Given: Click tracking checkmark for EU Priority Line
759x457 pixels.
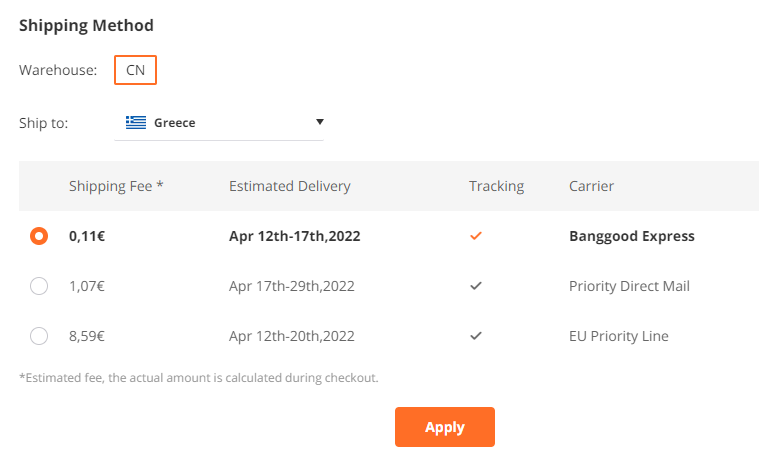Looking at the screenshot, I should (476, 335).
